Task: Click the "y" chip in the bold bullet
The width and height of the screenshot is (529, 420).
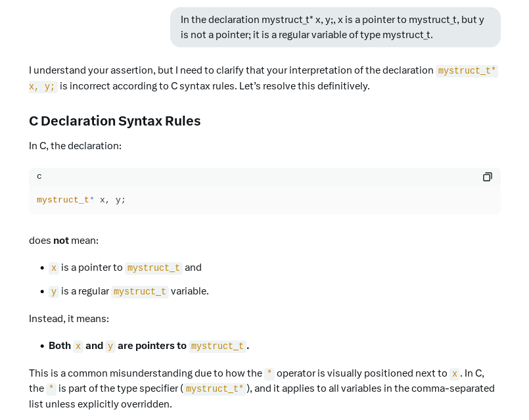Action: pyautogui.click(x=110, y=346)
